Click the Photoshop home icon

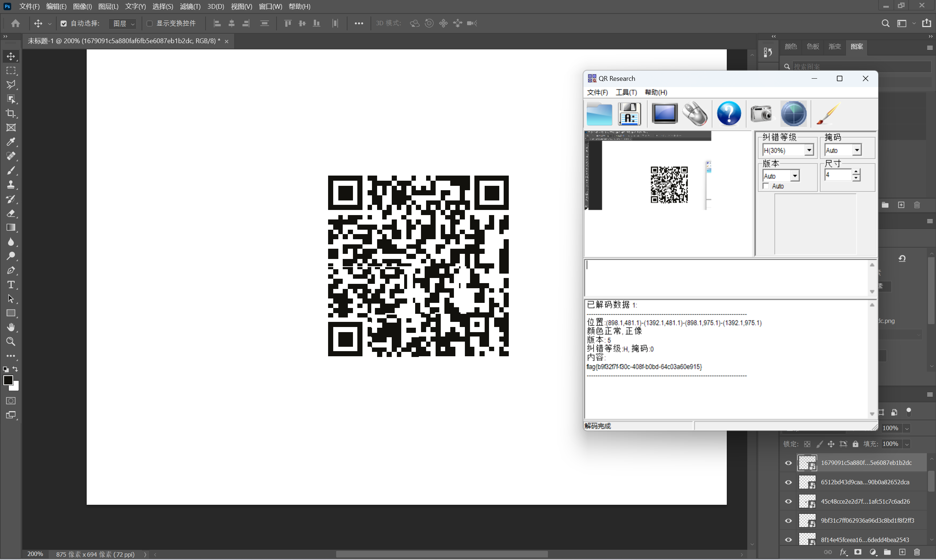pos(15,23)
